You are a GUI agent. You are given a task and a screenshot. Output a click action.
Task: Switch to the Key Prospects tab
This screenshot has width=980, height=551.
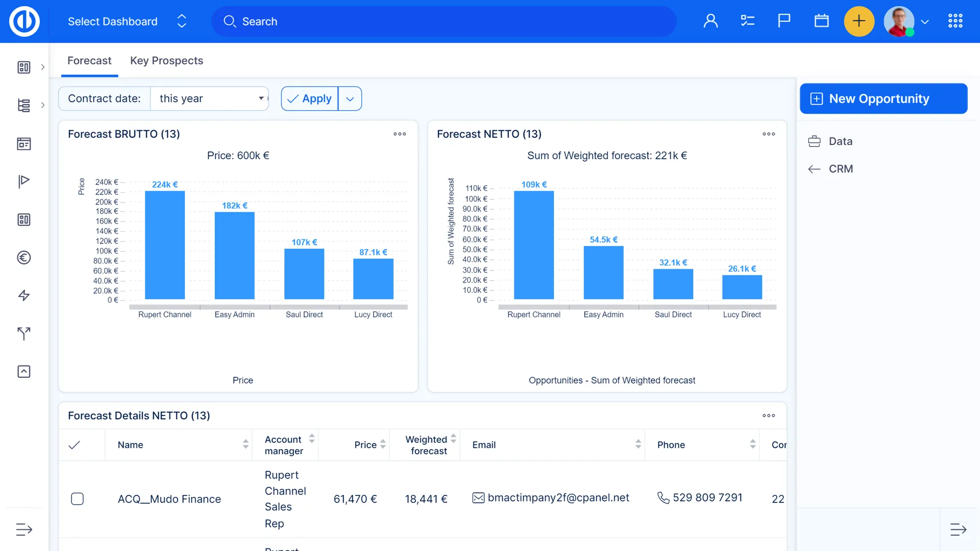pos(166,61)
